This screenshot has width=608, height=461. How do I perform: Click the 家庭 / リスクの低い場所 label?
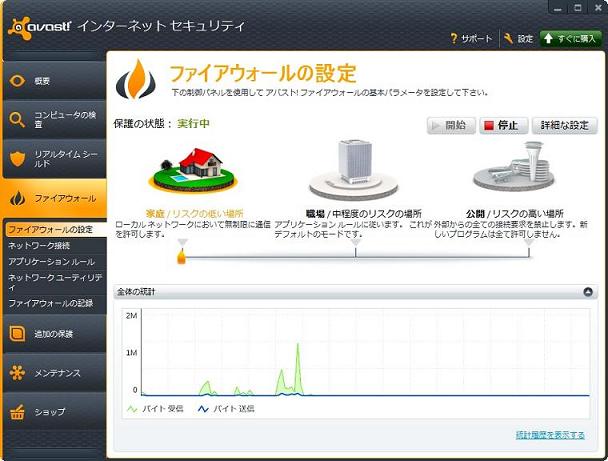(194, 214)
